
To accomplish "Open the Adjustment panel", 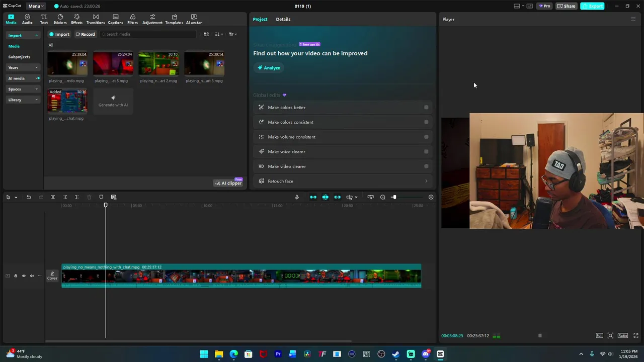I will coord(152,19).
